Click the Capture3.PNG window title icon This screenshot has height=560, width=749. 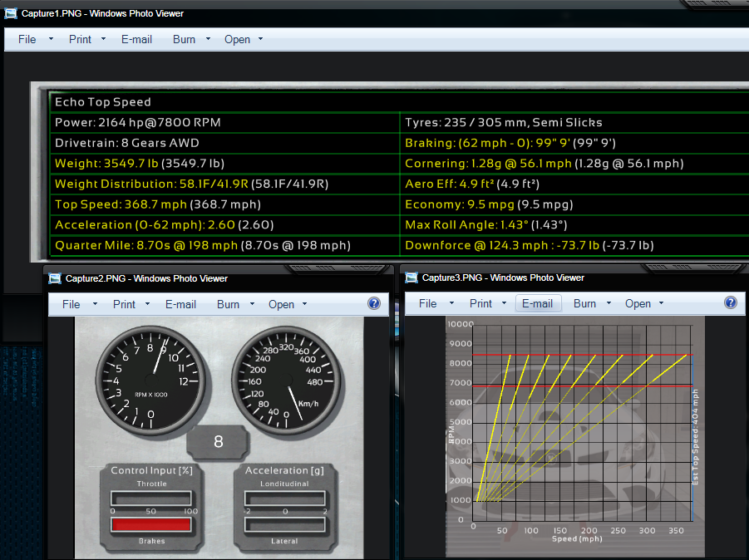click(x=411, y=278)
